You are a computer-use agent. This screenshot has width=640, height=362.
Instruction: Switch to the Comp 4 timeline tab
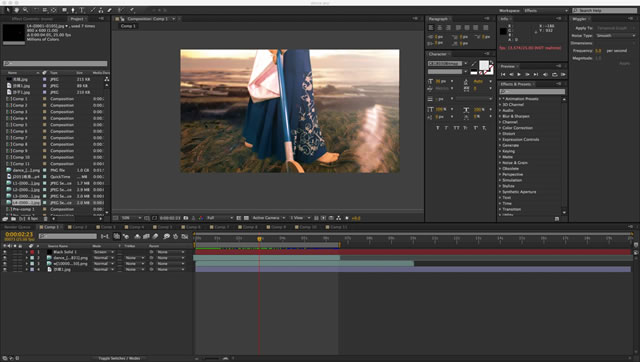coord(135,227)
